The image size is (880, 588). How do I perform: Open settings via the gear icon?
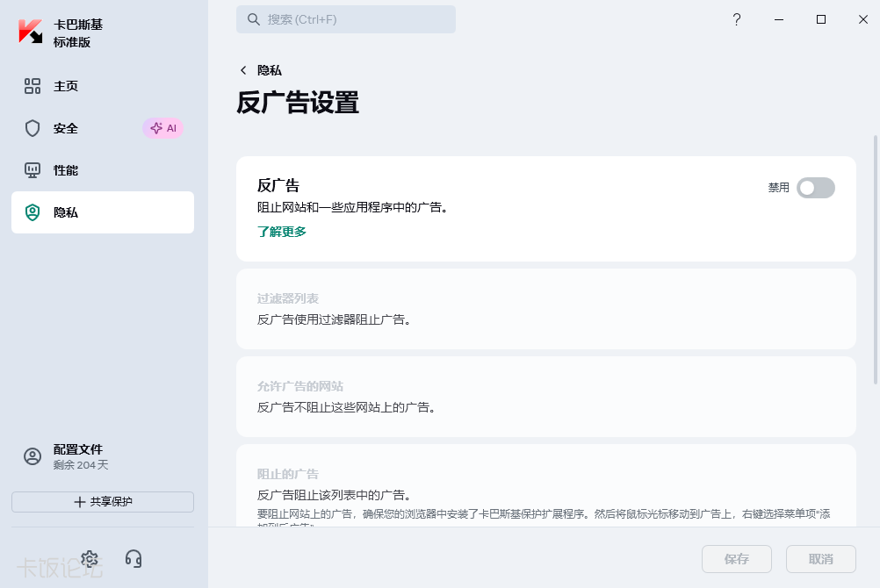click(x=90, y=559)
